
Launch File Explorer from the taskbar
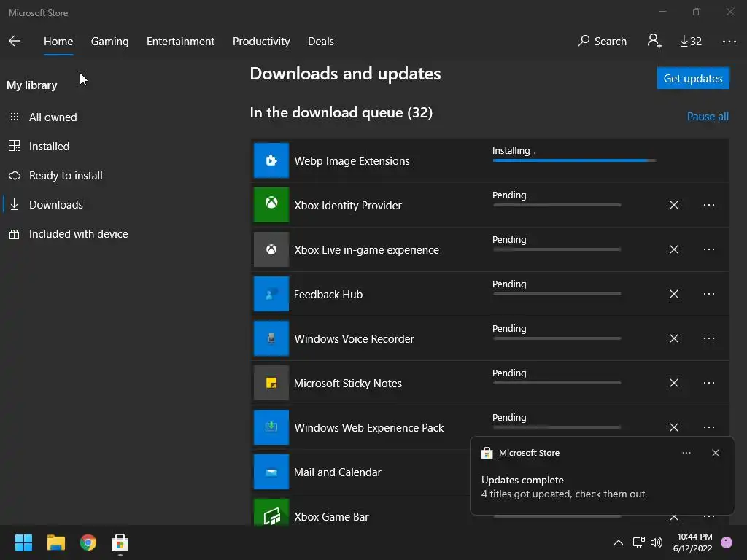coord(55,542)
